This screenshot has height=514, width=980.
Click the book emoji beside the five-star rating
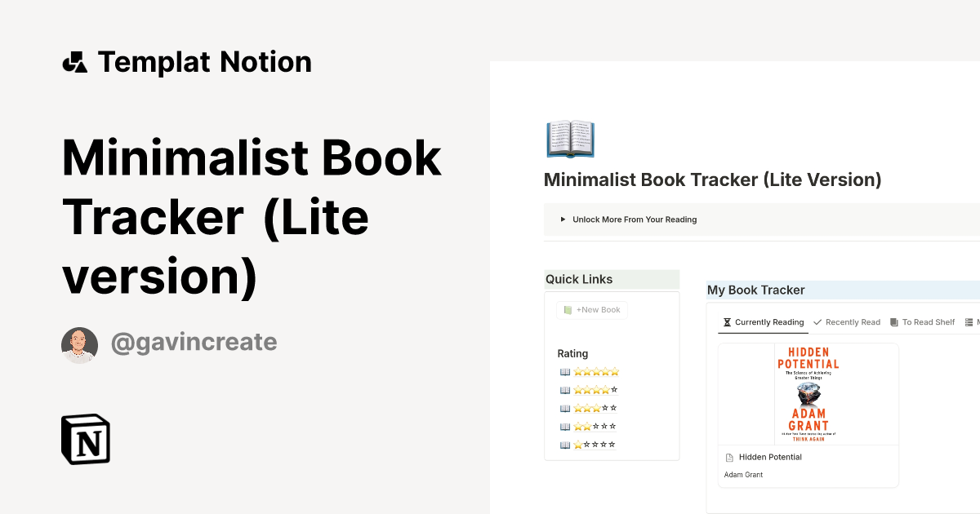pyautogui.click(x=564, y=371)
